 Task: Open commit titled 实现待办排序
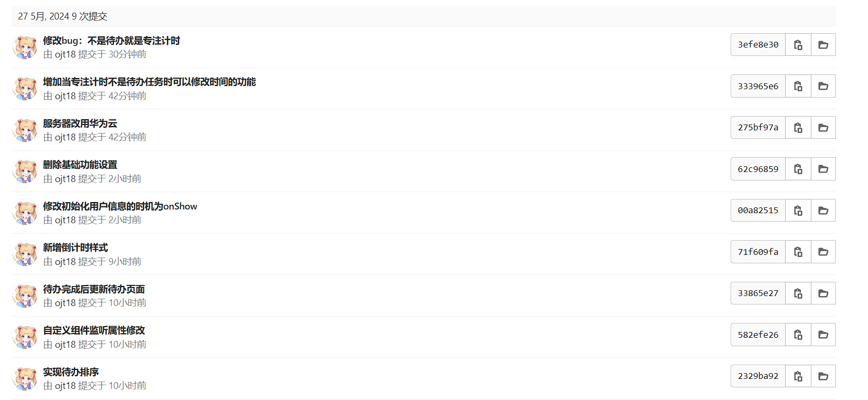pyautogui.click(x=71, y=372)
